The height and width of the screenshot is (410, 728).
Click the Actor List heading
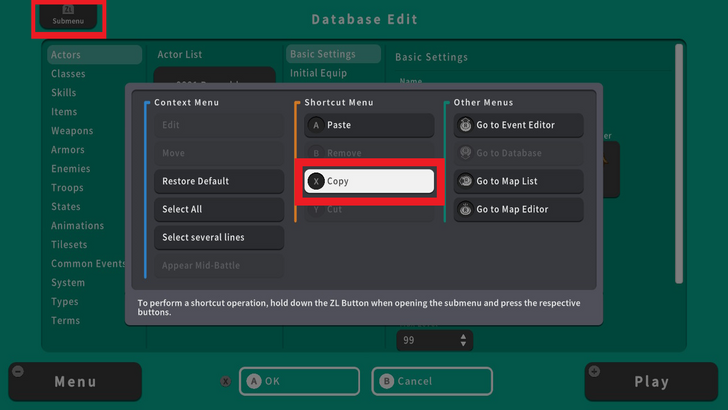click(x=180, y=54)
